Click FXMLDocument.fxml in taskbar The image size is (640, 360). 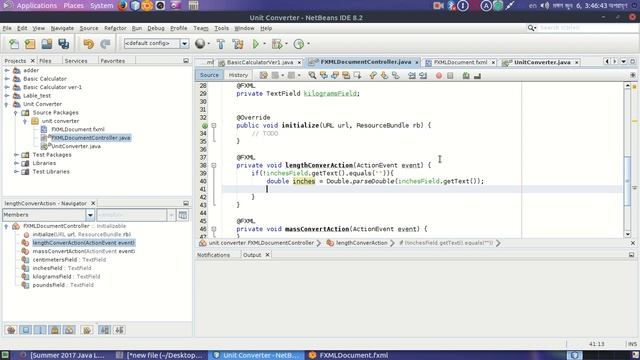click(x=354, y=355)
